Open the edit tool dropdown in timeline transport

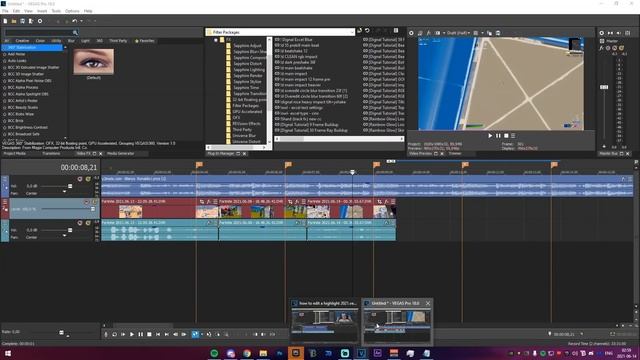(x=202, y=334)
